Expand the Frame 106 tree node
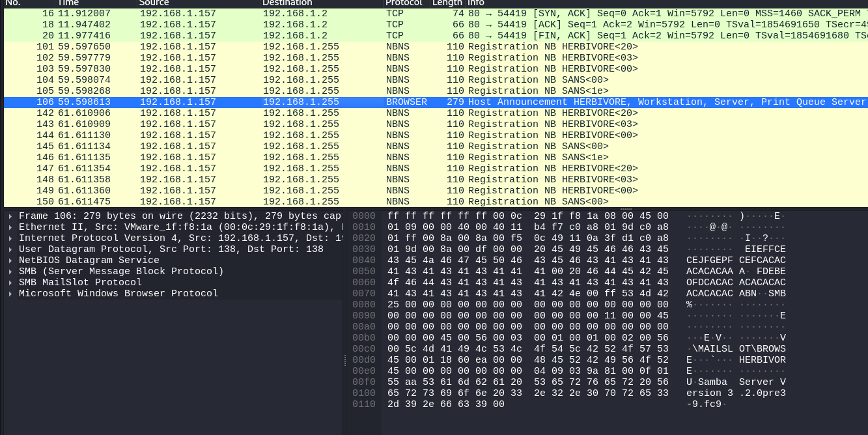The height and width of the screenshot is (435, 868). (x=10, y=216)
